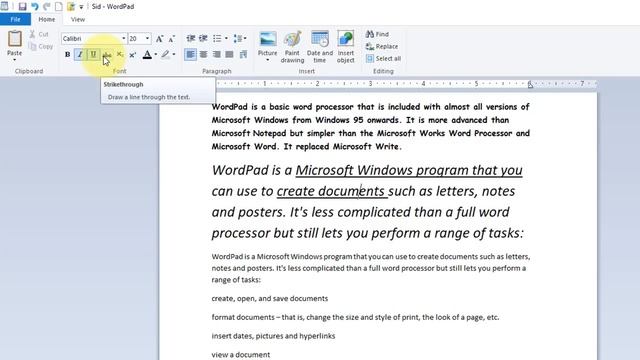Open the list style dropdown arrow
The image size is (640, 360).
click(x=226, y=38)
